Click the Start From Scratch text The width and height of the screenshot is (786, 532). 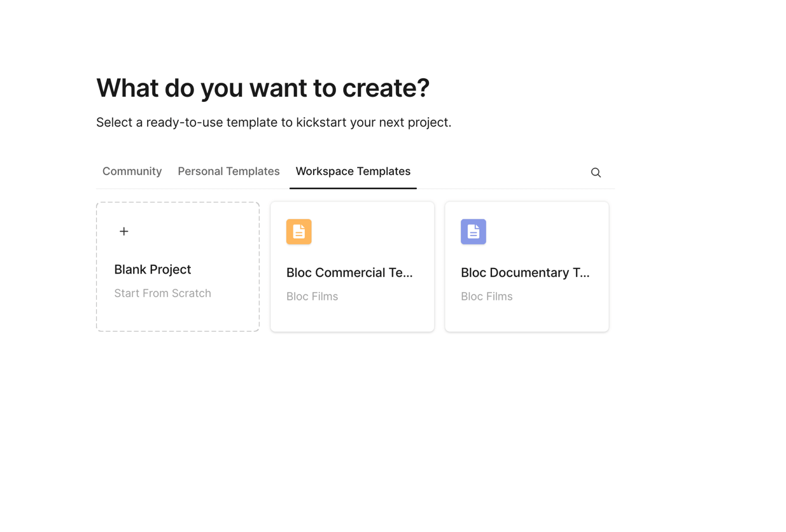pyautogui.click(x=162, y=293)
